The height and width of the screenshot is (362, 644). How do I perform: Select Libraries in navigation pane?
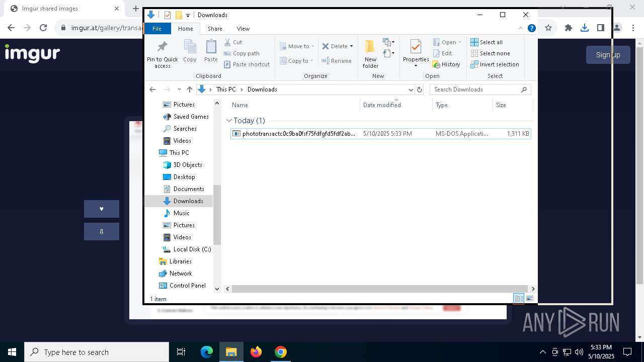pyautogui.click(x=175, y=261)
